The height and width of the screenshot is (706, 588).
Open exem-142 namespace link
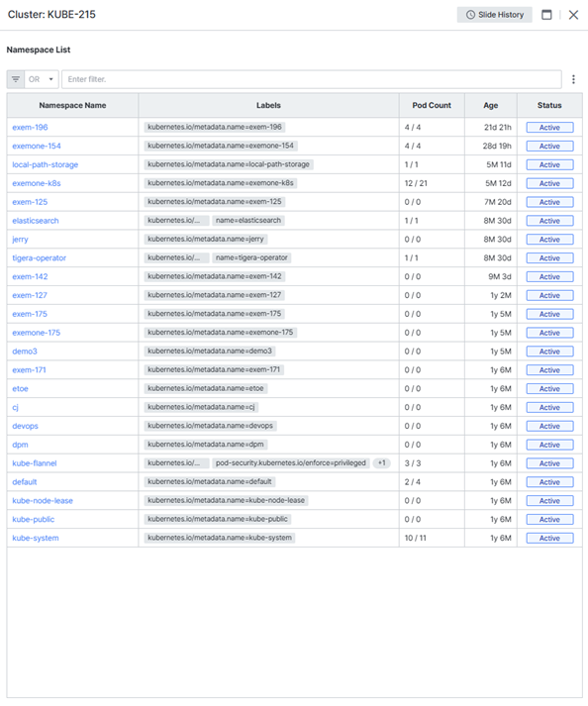30,277
